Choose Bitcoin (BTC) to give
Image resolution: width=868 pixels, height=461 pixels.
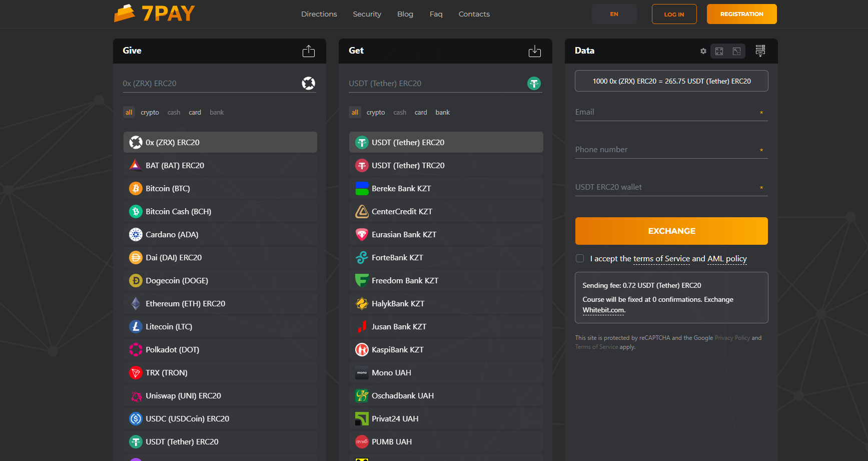[x=220, y=188]
